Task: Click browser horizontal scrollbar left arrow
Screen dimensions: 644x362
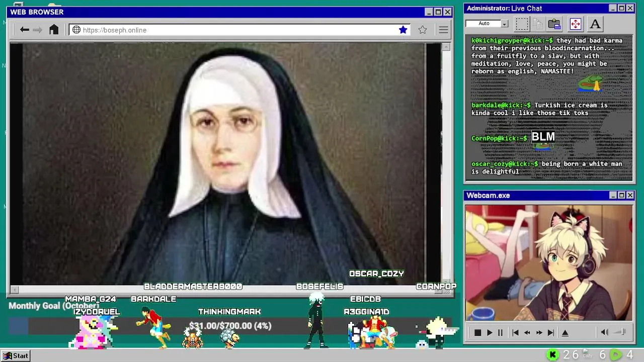Action: [x=14, y=289]
